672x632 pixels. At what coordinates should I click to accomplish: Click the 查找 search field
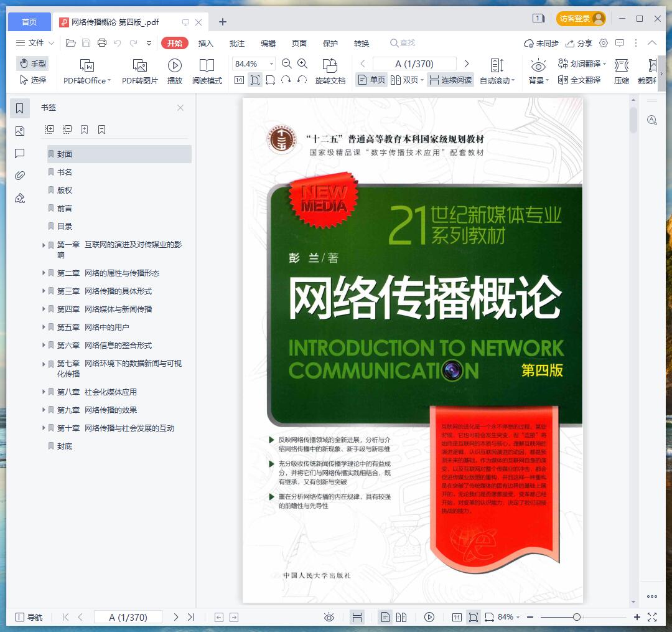(403, 43)
